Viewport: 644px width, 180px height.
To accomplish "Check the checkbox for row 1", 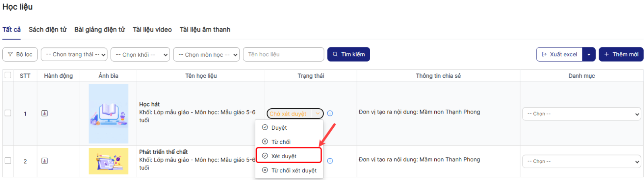I will 8,113.
